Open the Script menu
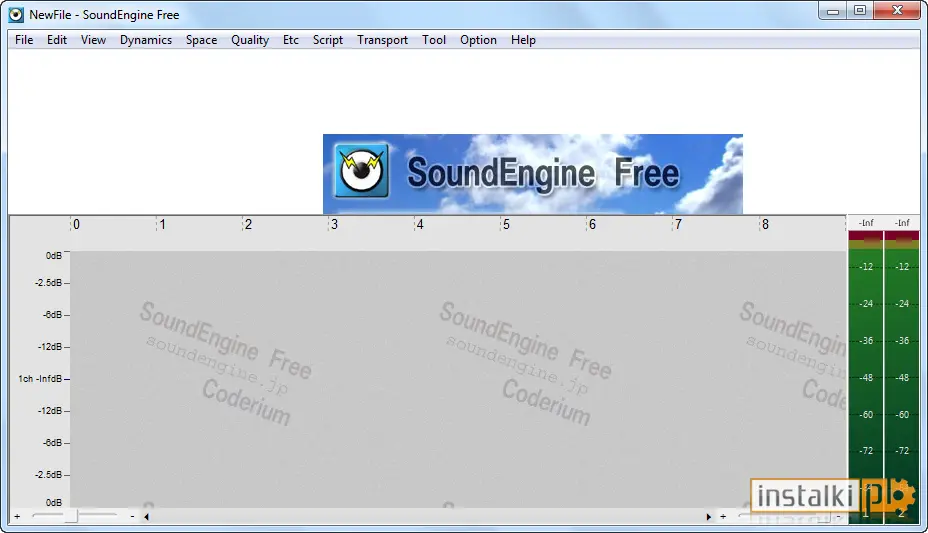Screen dimensions: 928x533 [328, 40]
